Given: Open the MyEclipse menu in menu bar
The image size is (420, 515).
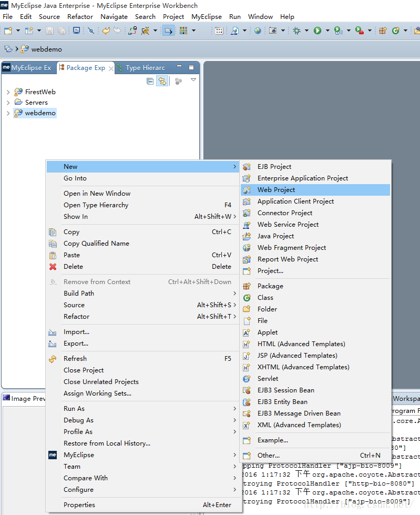Looking at the screenshot, I should 207,17.
